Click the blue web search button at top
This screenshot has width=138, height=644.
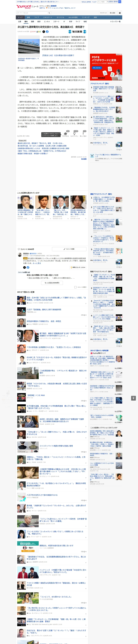click(x=120, y=2)
